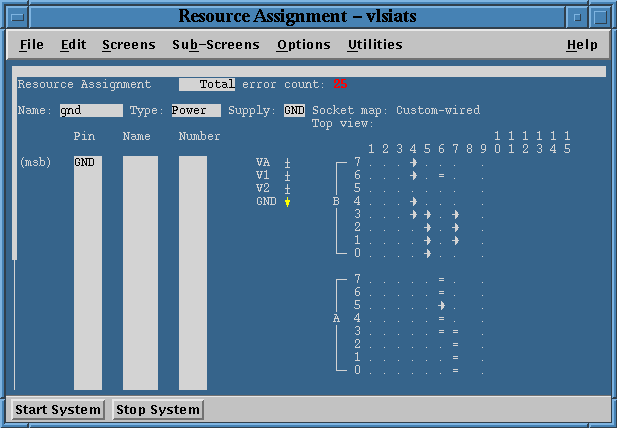Click the equals pin at row A4 column 6

[442, 318]
